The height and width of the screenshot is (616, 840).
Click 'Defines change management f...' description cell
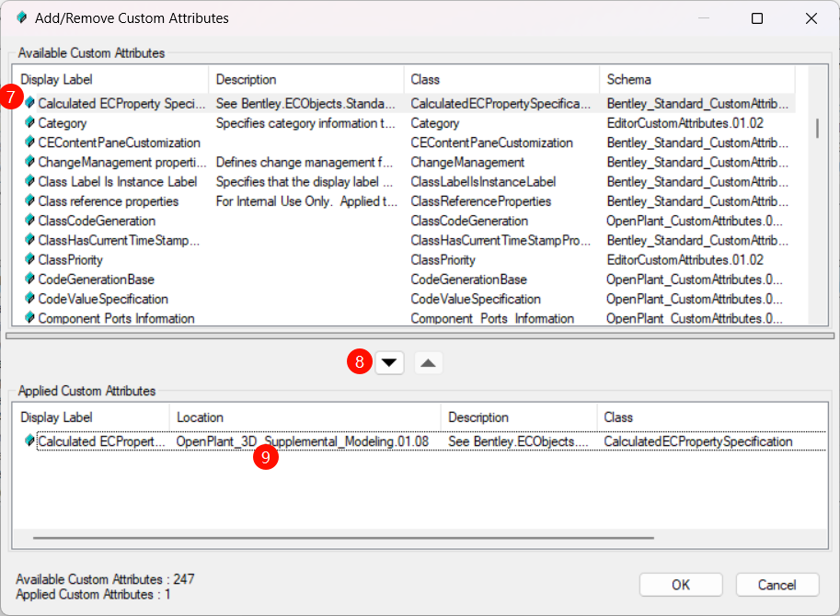(x=305, y=162)
